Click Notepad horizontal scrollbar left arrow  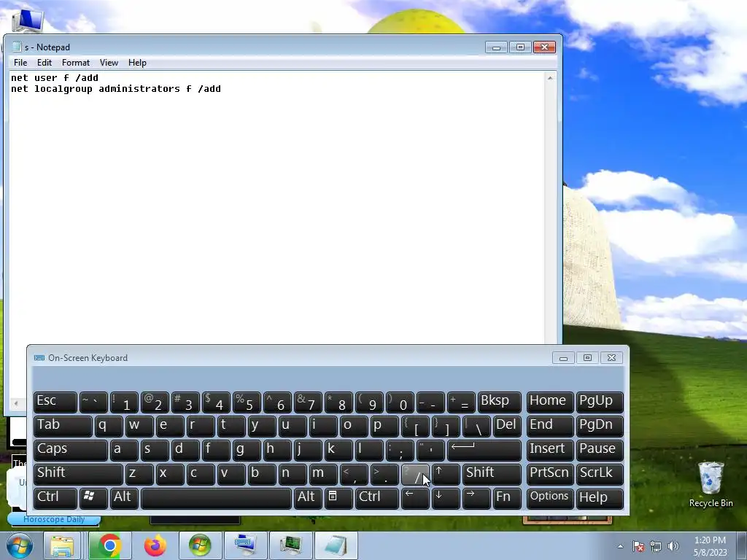(16, 404)
